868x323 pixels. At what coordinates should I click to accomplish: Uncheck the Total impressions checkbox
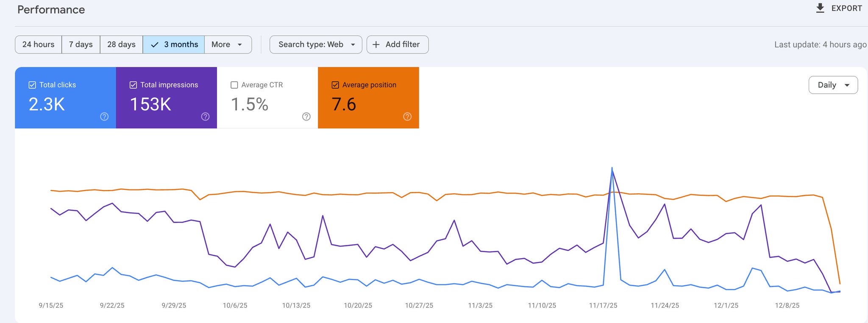(133, 85)
